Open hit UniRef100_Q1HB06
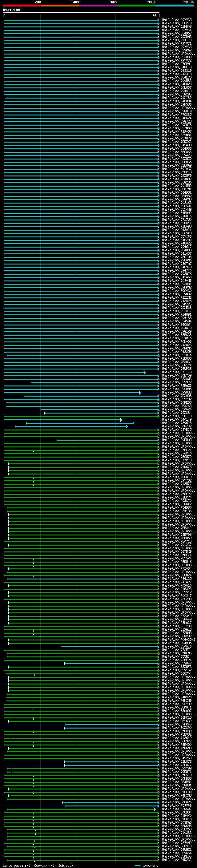This screenshot has width=197, height=868. (177, 26)
